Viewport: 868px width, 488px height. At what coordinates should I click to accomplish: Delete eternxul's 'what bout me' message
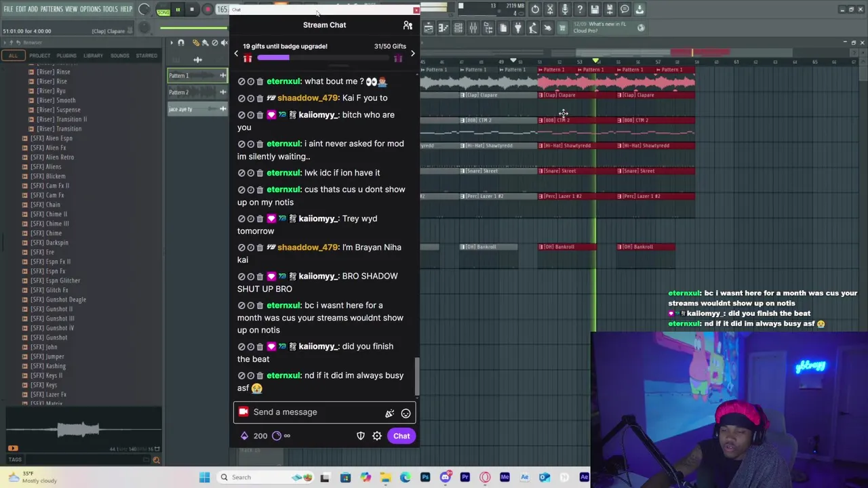click(260, 81)
